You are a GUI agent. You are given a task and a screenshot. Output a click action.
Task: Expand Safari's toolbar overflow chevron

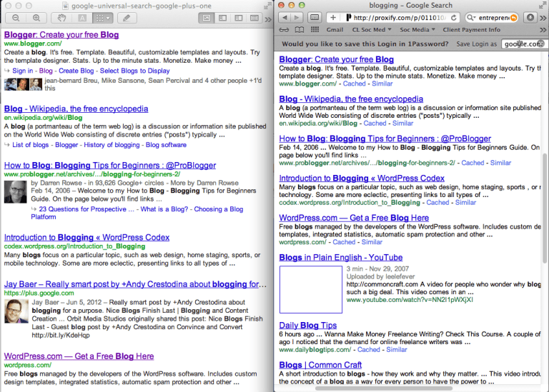[543, 18]
